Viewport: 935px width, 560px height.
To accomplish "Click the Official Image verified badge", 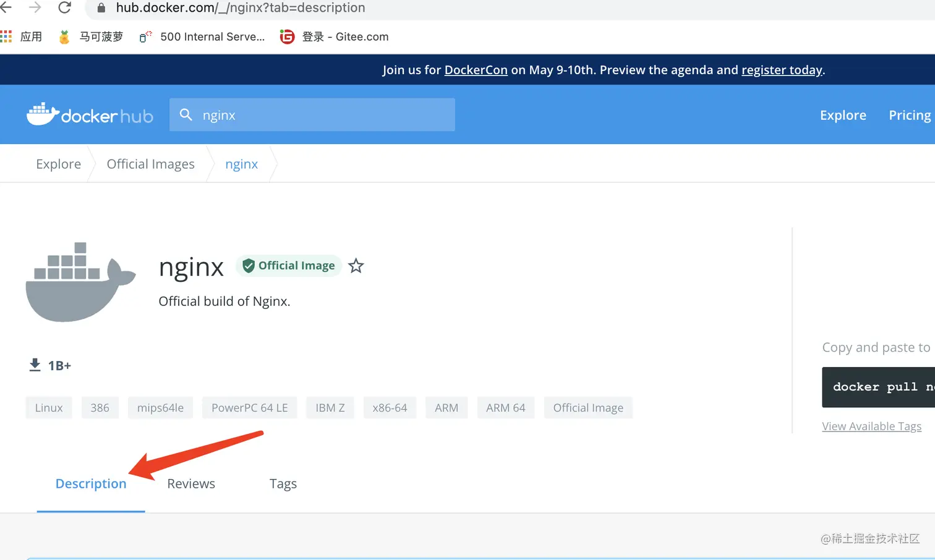I will pos(289,266).
